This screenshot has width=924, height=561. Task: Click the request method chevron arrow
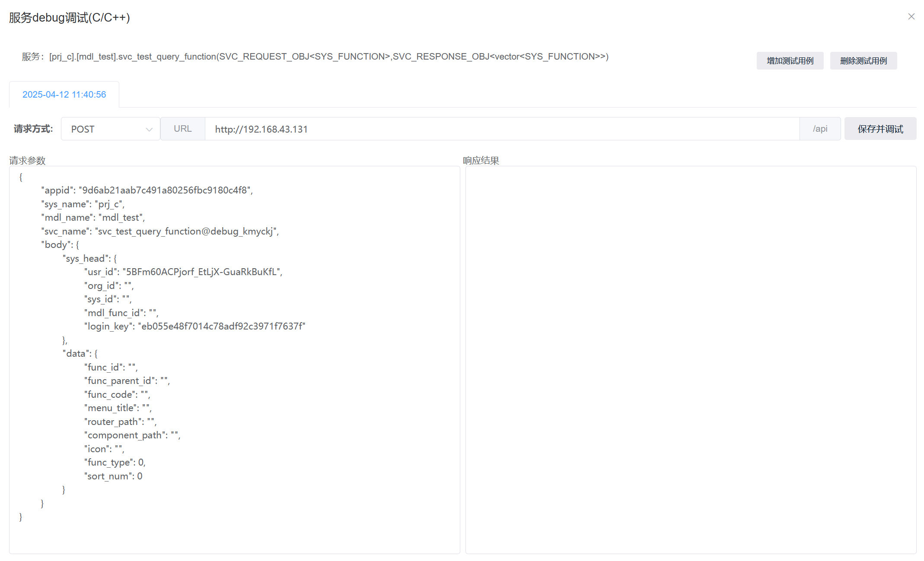tap(149, 130)
